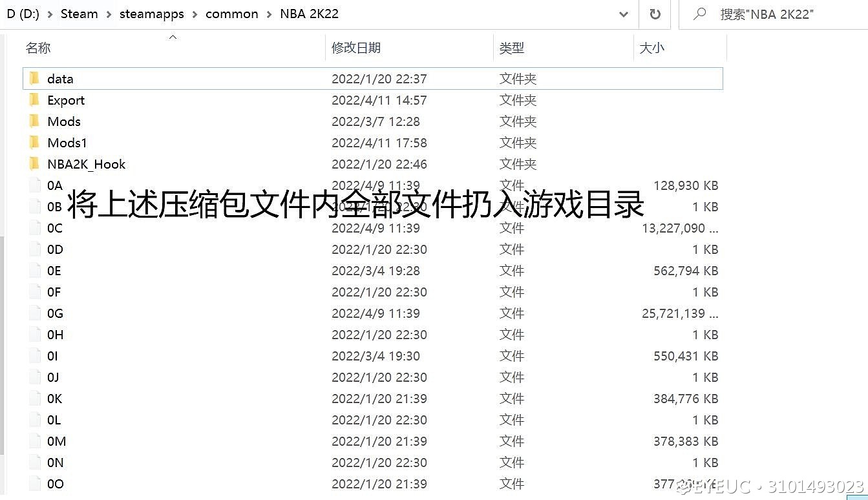Expand the chevron after common in path
This screenshot has width=868, height=500.
point(269,14)
